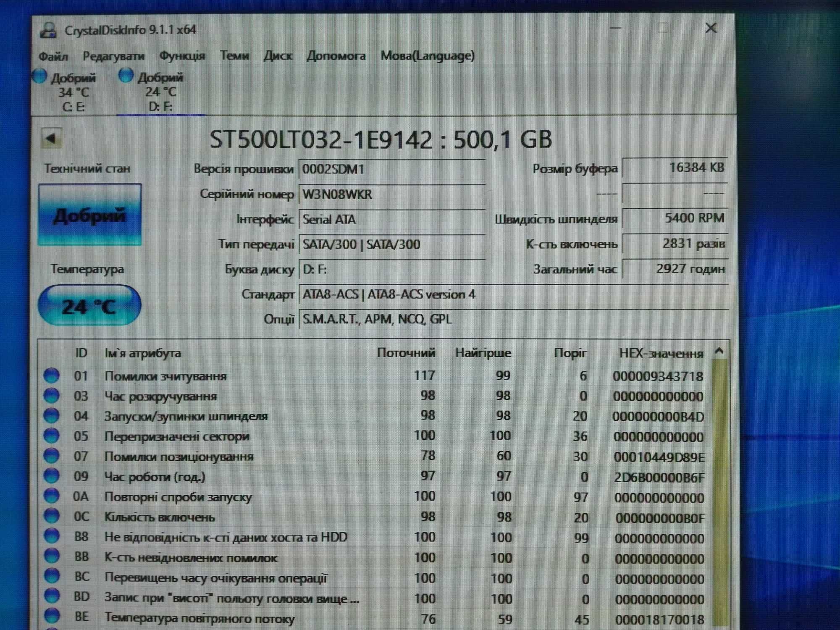Open the Файл menu
This screenshot has height=630, width=840.
pos(53,56)
